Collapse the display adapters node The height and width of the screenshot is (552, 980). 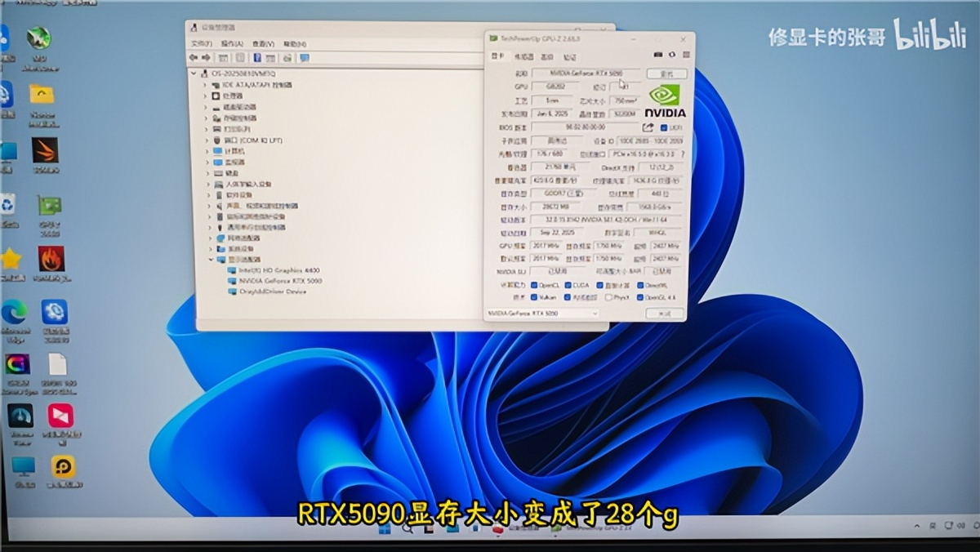coord(210,260)
